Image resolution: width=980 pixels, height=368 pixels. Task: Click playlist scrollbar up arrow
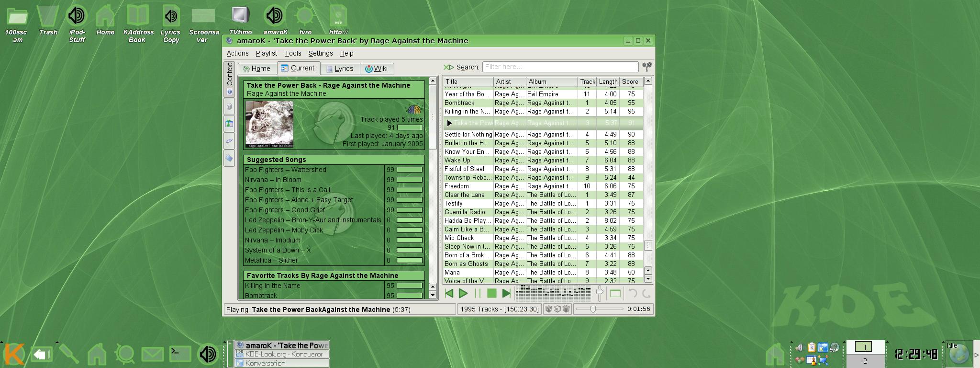pyautogui.click(x=648, y=81)
